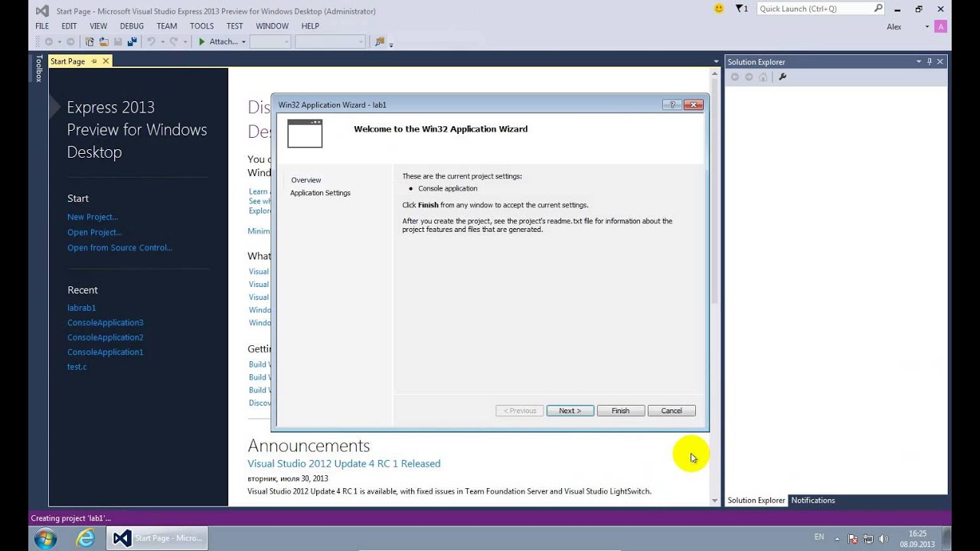Click the Visual Studio logo in title bar
The height and width of the screenshot is (551, 980).
[x=42, y=11]
